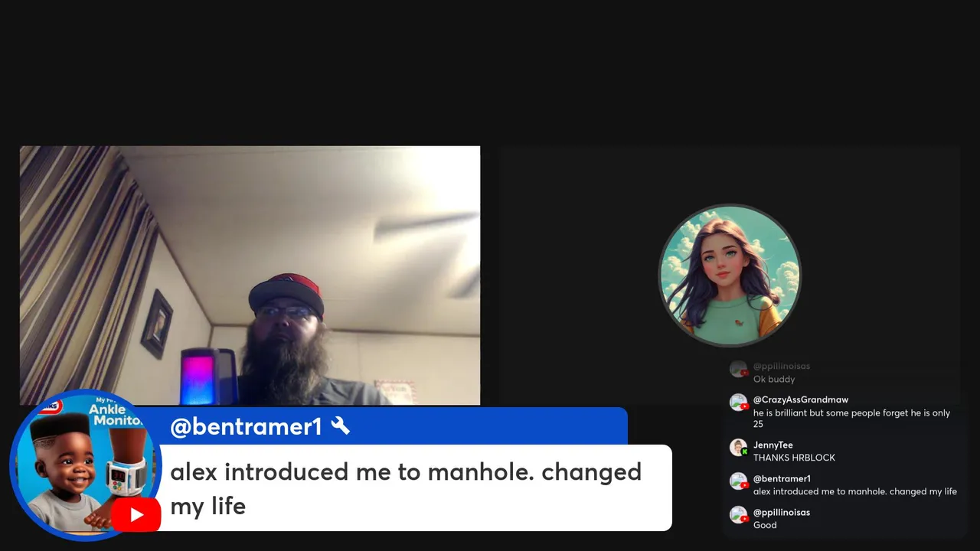This screenshot has height=551, width=980.
Task: Click the featured white comment banner text
Action: 406,488
